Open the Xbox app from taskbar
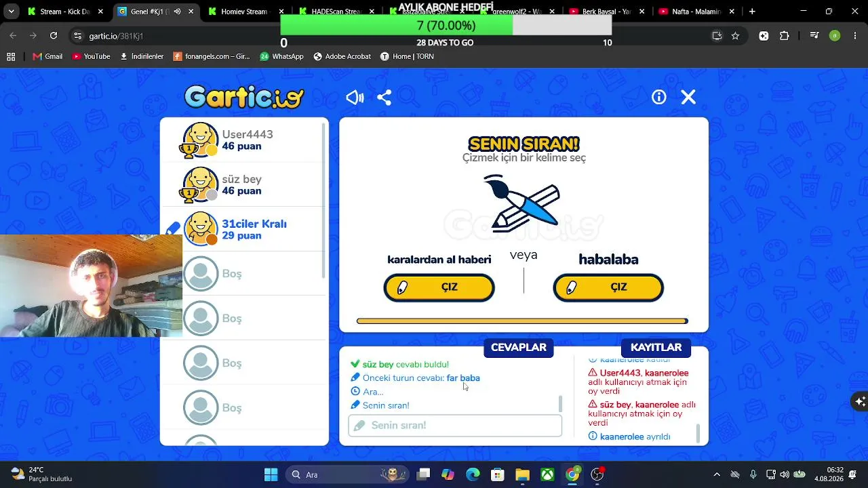The height and width of the screenshot is (488, 868). click(547, 474)
